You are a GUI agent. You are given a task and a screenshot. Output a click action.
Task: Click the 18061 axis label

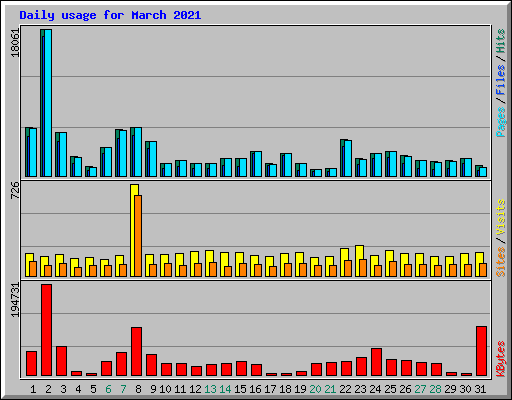pyautogui.click(x=15, y=43)
